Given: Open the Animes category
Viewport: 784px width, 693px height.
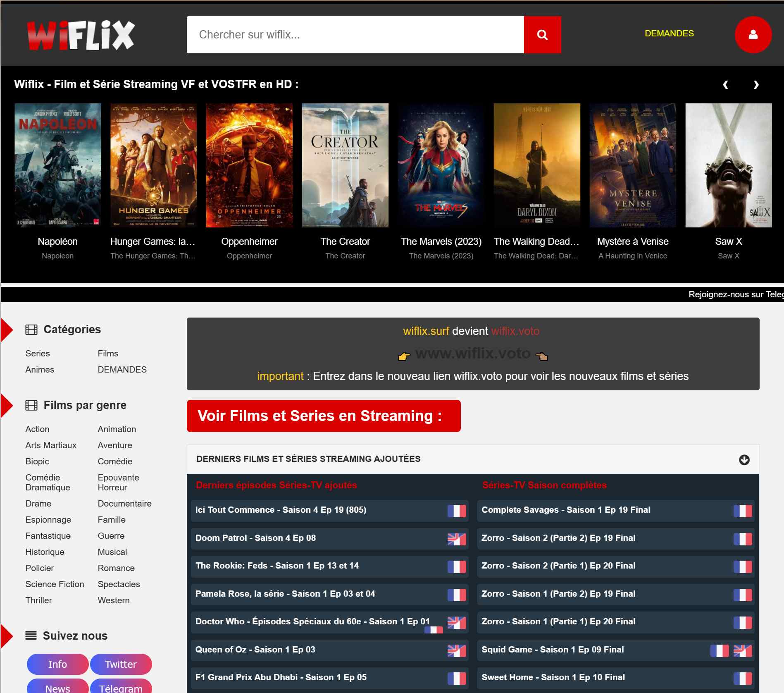Looking at the screenshot, I should pos(40,370).
